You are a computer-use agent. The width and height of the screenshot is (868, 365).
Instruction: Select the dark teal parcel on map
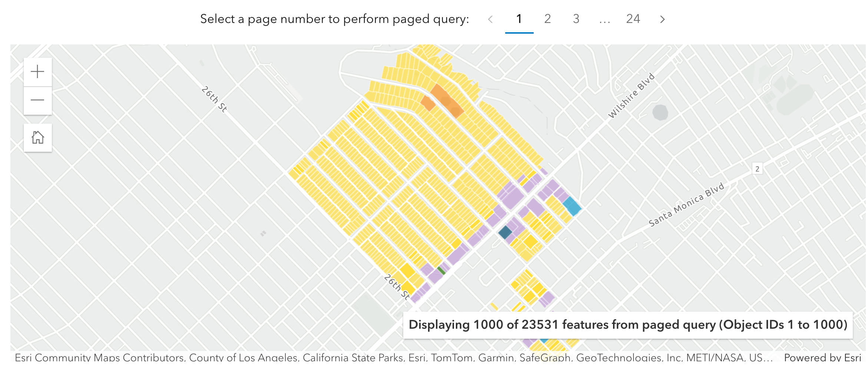pos(505,232)
